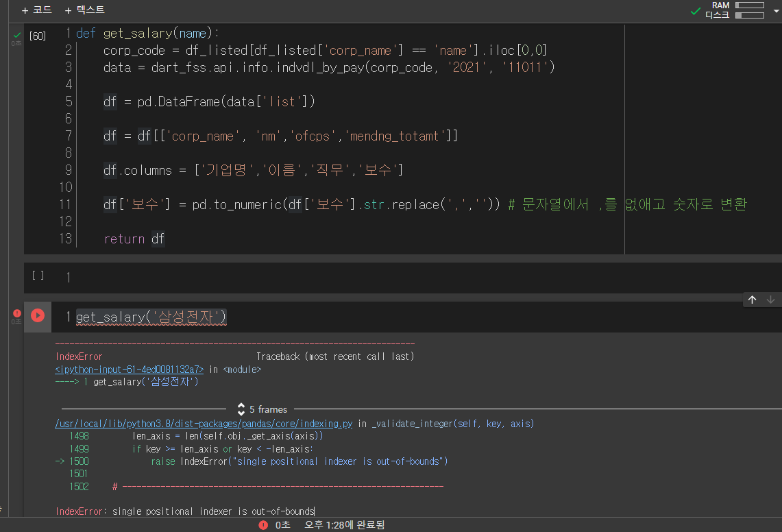Screen dimensions: 782x532
Task: Click the pd.DataFrame(data['list']) line
Action: coord(209,101)
